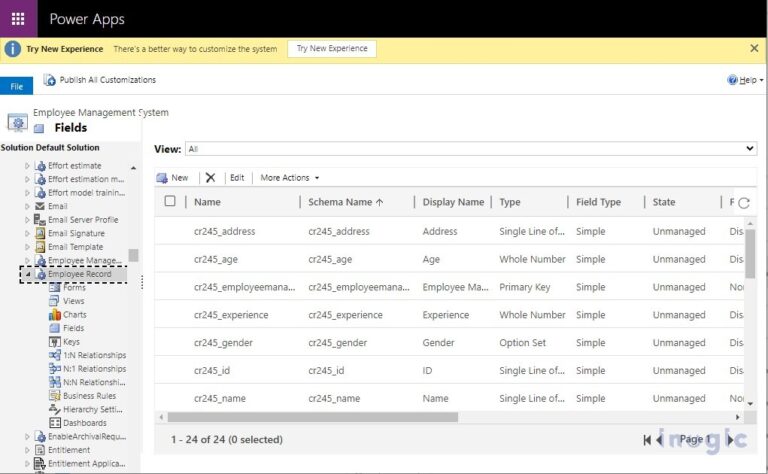Image resolution: width=768 pixels, height=474 pixels.
Task: Click New to create a field
Action: coord(172,178)
